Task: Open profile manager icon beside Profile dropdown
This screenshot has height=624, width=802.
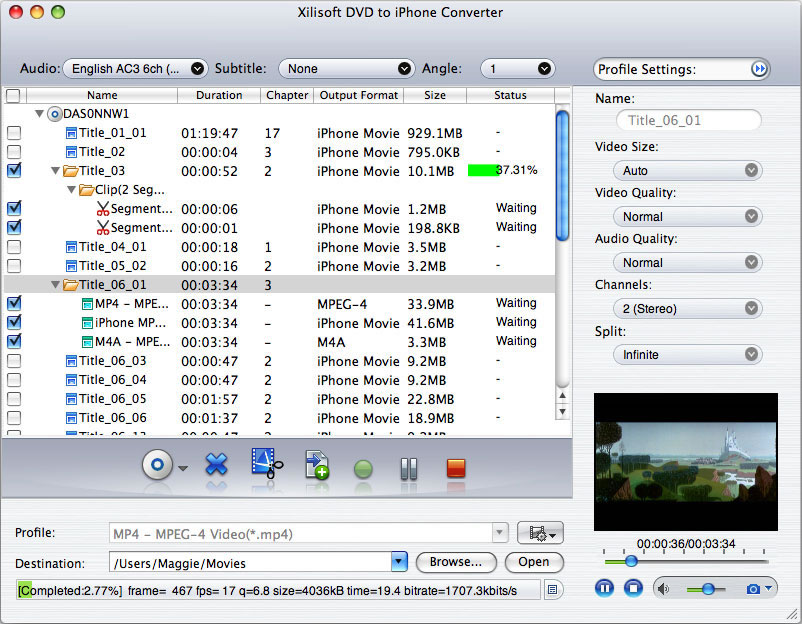Action: [x=538, y=533]
